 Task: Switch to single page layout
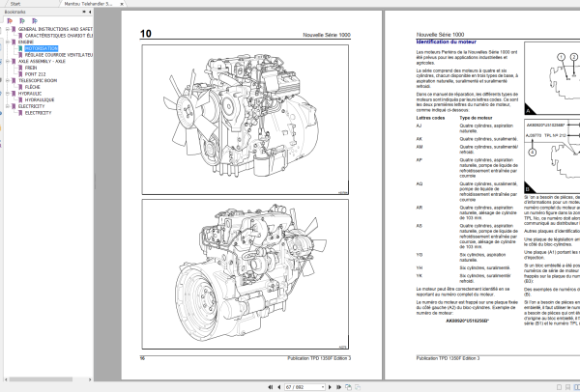(x=560, y=387)
